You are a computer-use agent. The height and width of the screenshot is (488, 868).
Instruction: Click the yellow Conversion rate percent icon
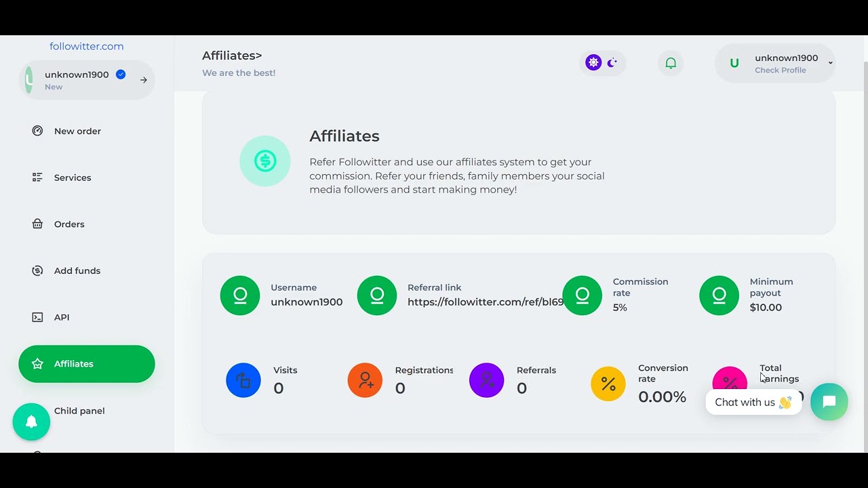[608, 384]
